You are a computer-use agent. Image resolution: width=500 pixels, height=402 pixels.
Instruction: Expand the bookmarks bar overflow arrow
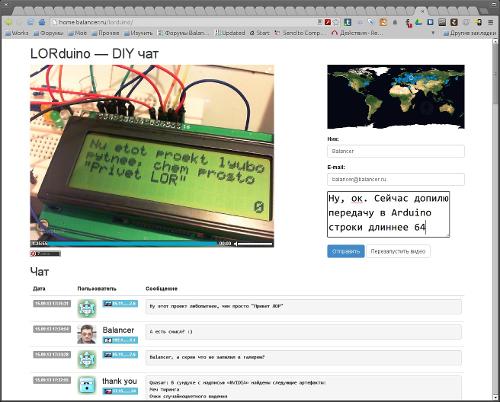coord(433,33)
